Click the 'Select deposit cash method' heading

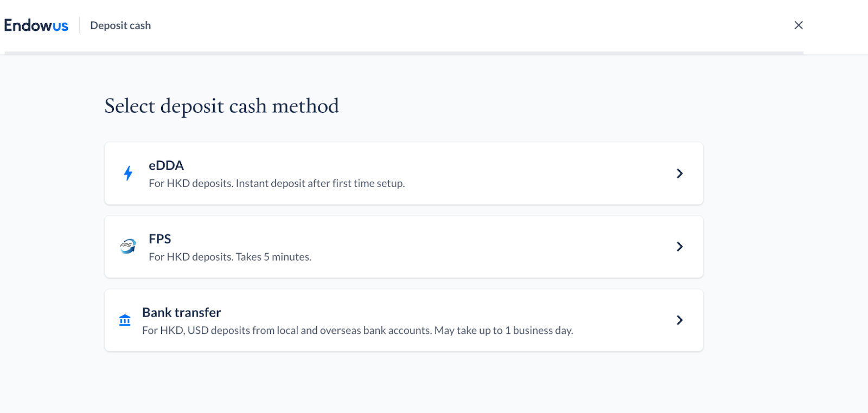click(222, 106)
